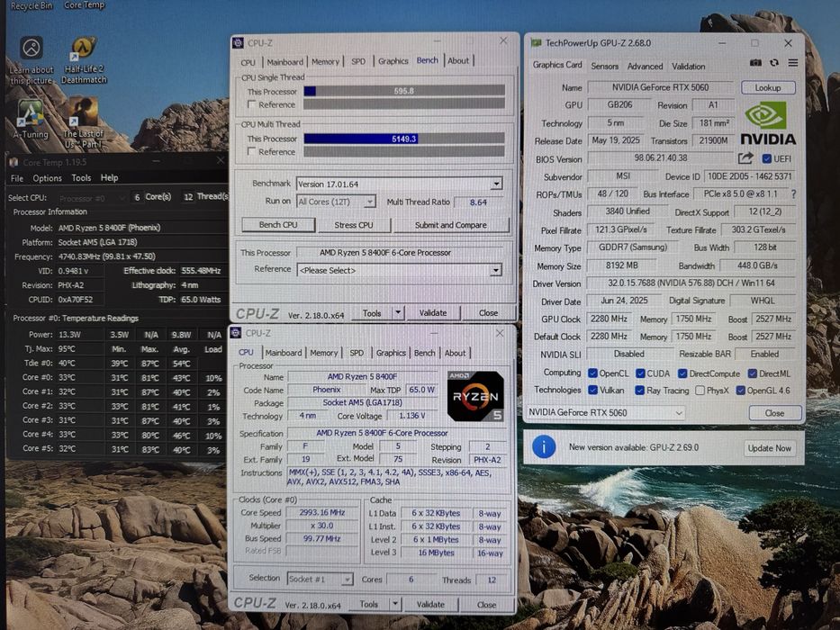Open Tools dropdown arrow in lower CPU-Z window
This screenshot has width=840, height=630.
click(x=395, y=604)
